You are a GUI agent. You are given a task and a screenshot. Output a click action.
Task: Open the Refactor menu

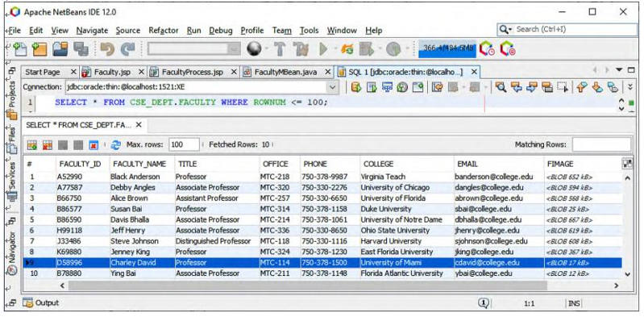(x=164, y=31)
